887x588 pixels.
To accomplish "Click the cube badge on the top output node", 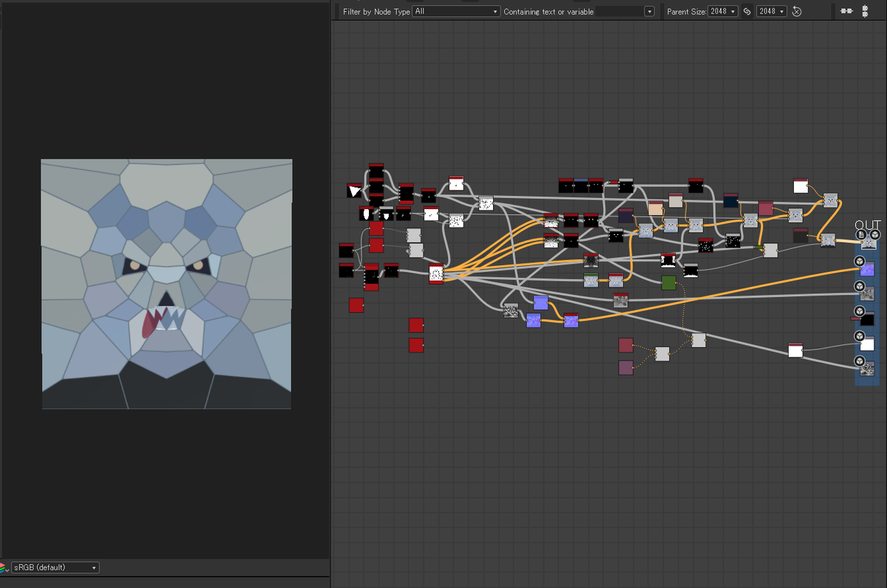I will (x=875, y=234).
